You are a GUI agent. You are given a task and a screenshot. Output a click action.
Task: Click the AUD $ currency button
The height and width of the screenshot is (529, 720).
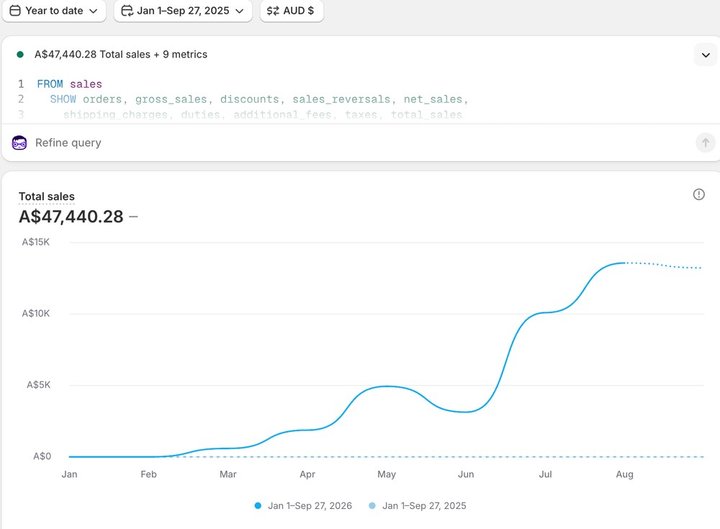click(x=292, y=11)
